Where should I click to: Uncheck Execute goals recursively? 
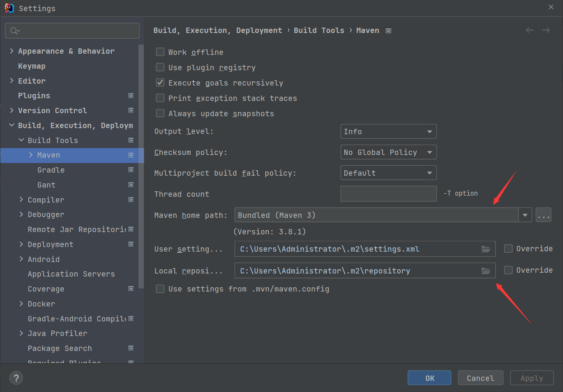coord(160,82)
